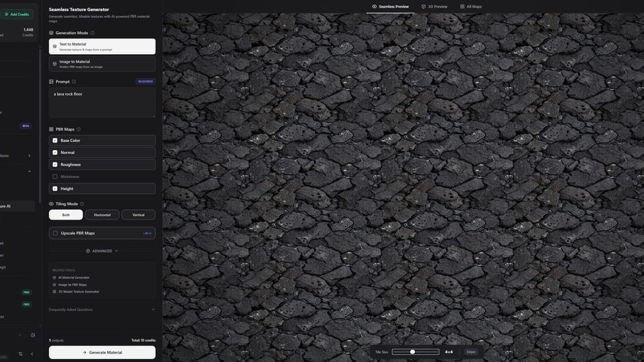Set tiling mode to Vertical
The image size is (644, 362).
[x=138, y=215]
